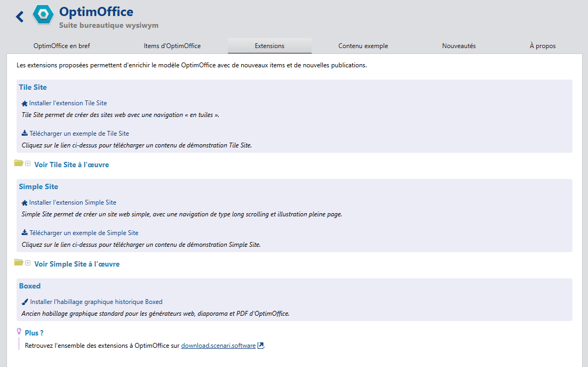Click the puzzle icon for Tile Site extension
Image resolution: width=588 pixels, height=367 pixels.
pyautogui.click(x=25, y=104)
